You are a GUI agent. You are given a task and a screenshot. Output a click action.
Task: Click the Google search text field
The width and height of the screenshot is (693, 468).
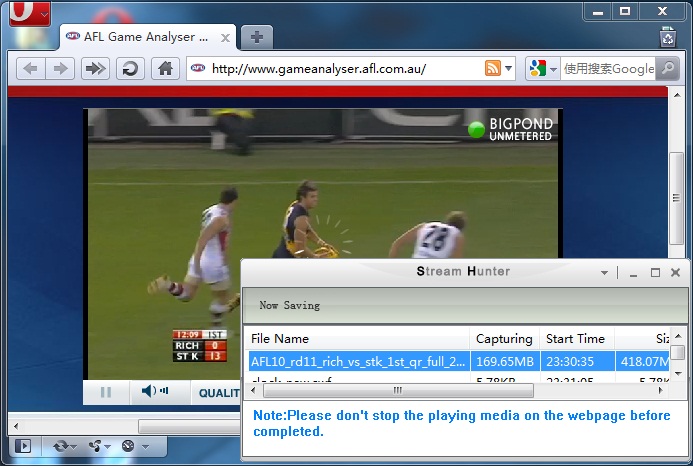608,68
